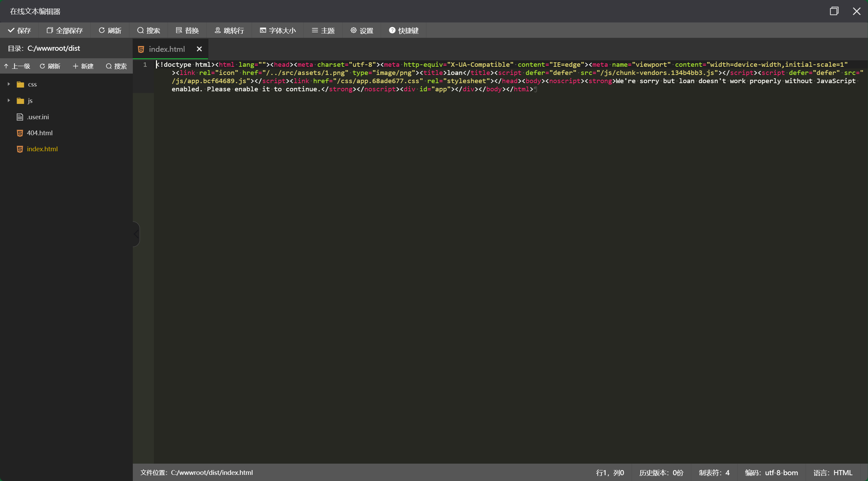Open the Settings (设置) gear

(362, 31)
